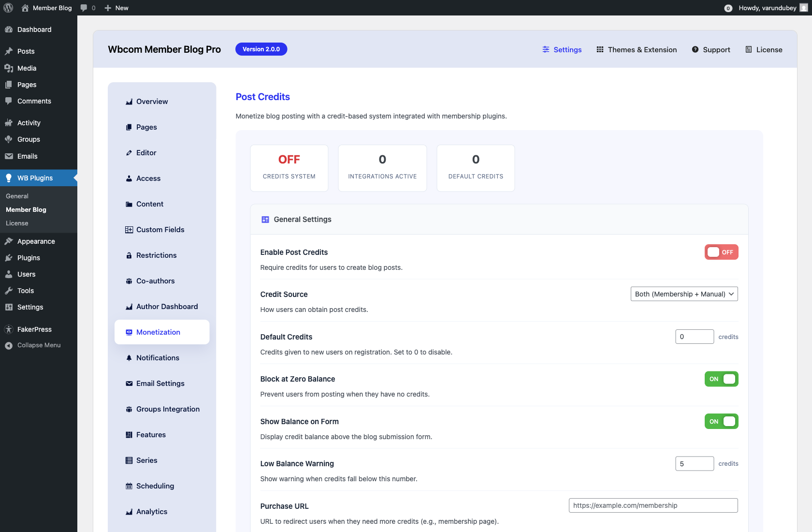Screen dimensions: 812x532
Task: Disable Show Balance on Form switch
Action: point(721,422)
